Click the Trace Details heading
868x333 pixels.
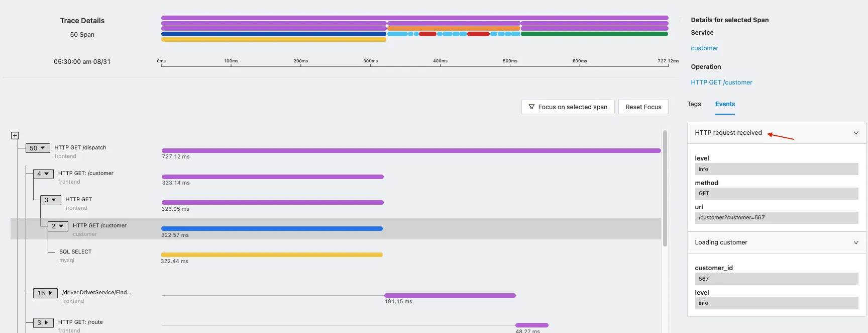point(82,21)
